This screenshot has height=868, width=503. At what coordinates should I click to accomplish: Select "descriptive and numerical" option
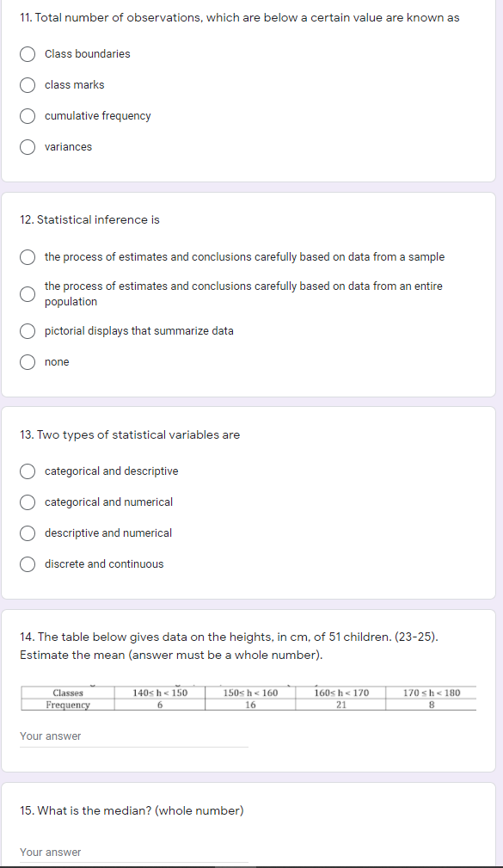[27, 532]
